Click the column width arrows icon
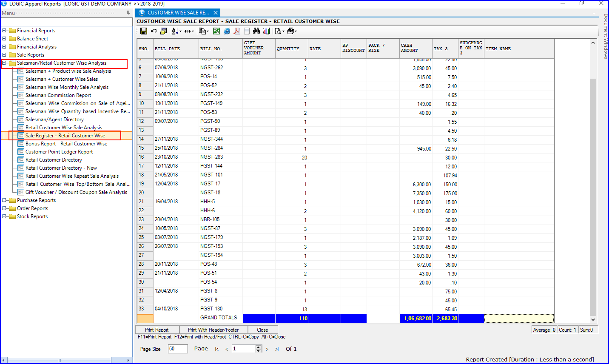The width and height of the screenshot is (609, 364). click(188, 31)
